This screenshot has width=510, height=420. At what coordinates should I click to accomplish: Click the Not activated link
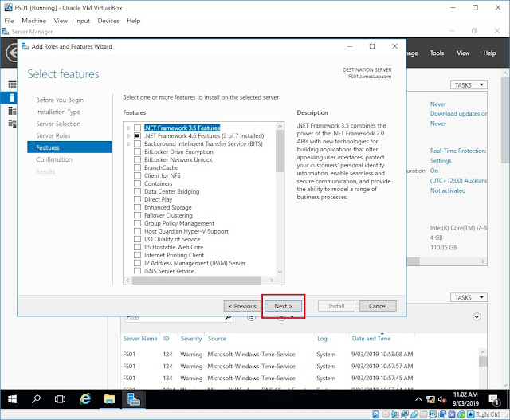coord(448,190)
